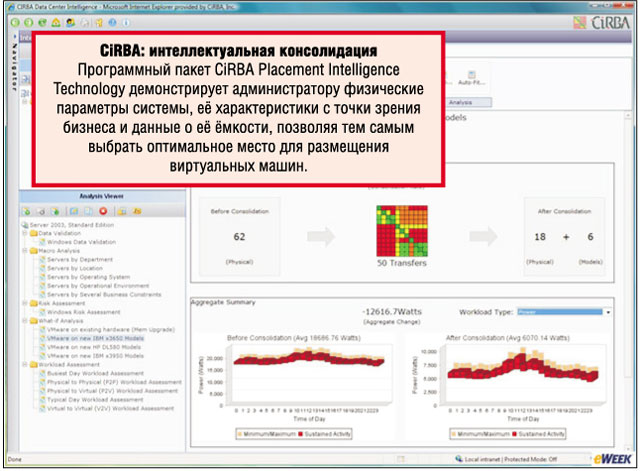Open Servers by Several Business Constraints

pyautogui.click(x=104, y=295)
